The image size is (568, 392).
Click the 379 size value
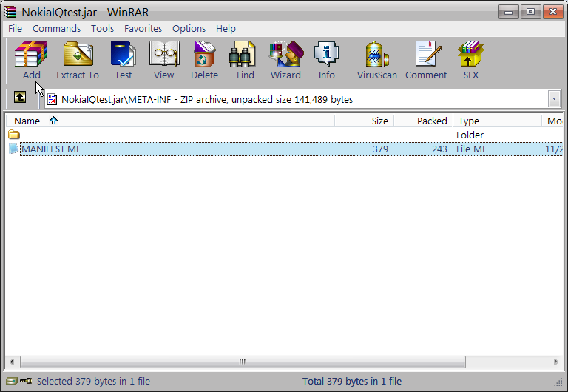pyautogui.click(x=380, y=149)
